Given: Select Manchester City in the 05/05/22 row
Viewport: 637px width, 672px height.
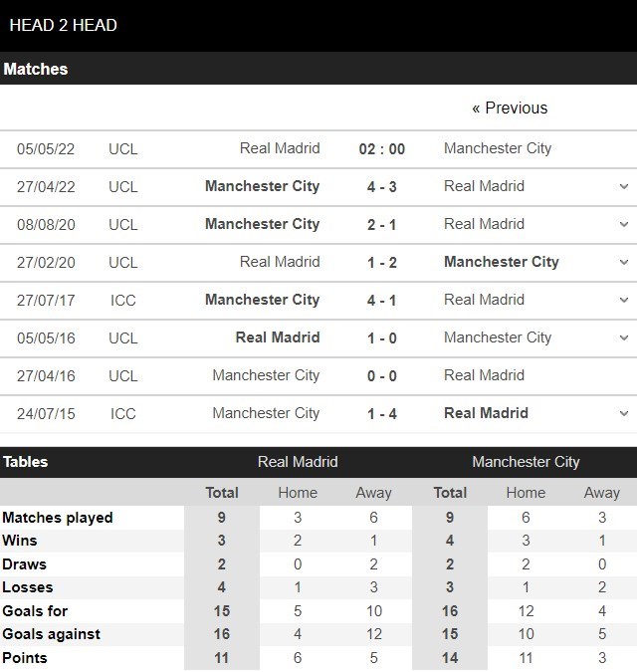Looking at the screenshot, I should coord(497,148).
